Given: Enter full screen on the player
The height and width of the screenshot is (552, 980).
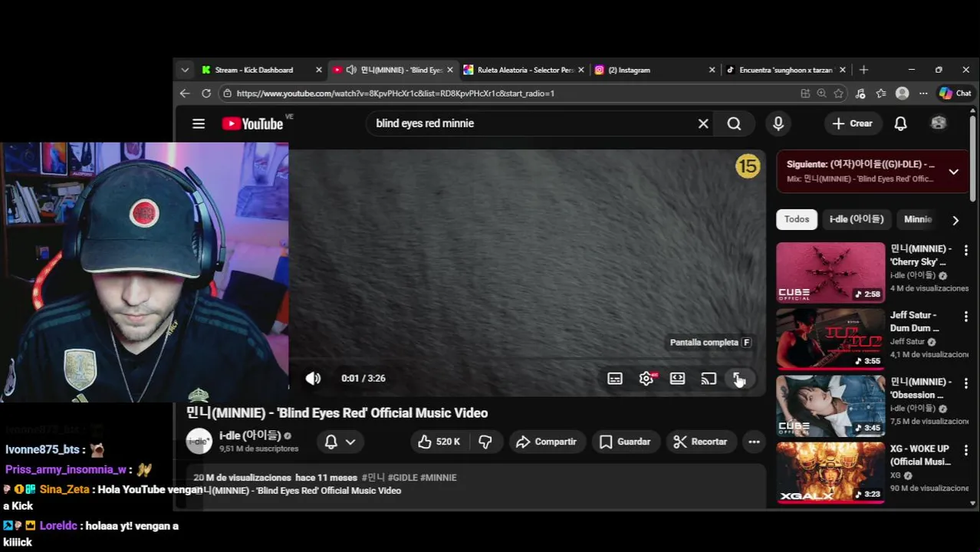Looking at the screenshot, I should tap(738, 378).
